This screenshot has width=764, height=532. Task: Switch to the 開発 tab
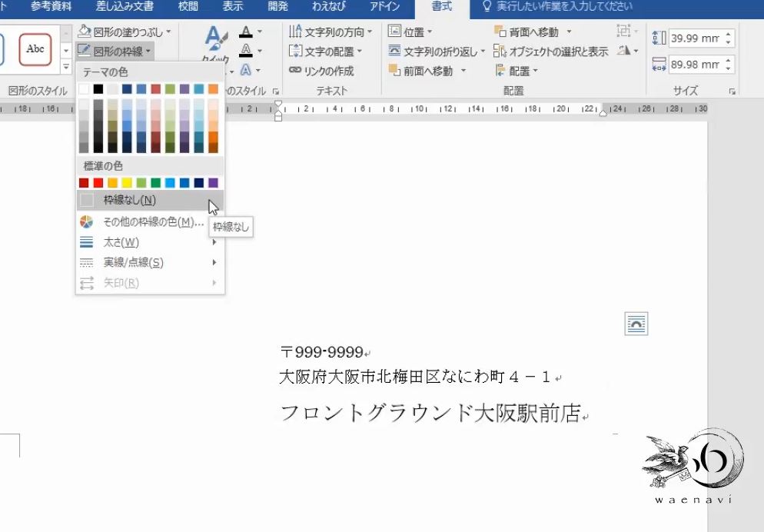277,7
